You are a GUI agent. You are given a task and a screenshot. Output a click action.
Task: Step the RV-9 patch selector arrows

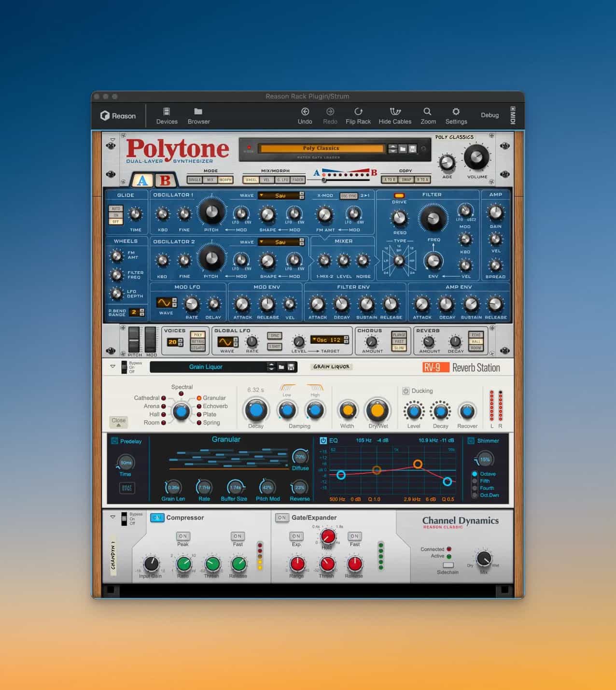pos(271,367)
